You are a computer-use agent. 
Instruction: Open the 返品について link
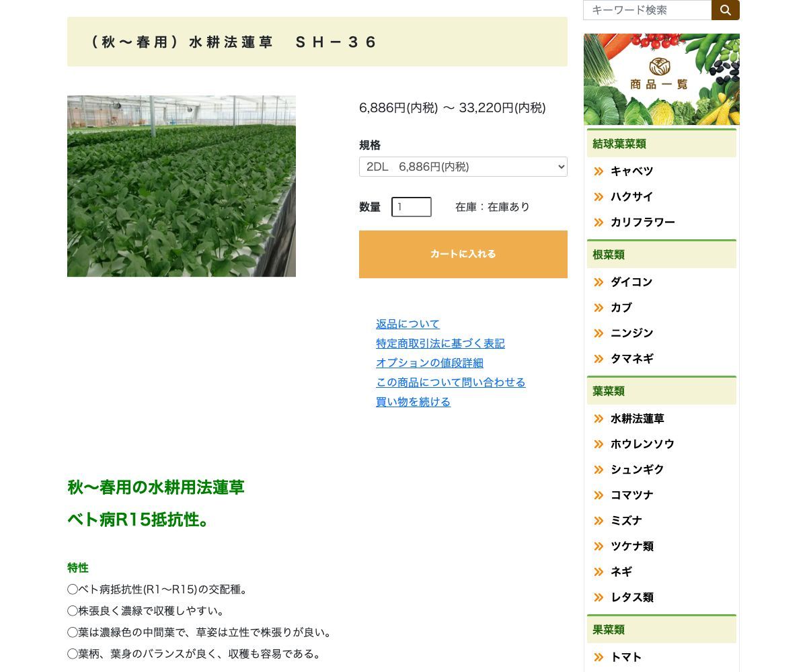click(408, 324)
